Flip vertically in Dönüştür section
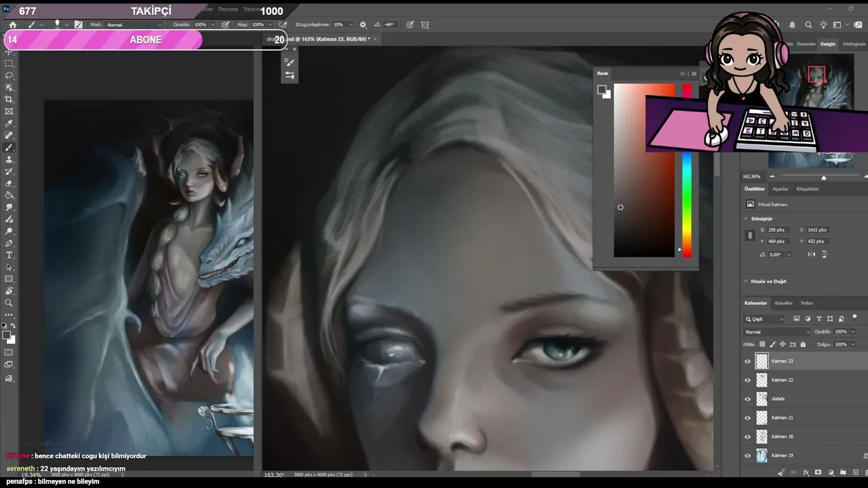Screen dimensions: 868x488 [x=825, y=254]
